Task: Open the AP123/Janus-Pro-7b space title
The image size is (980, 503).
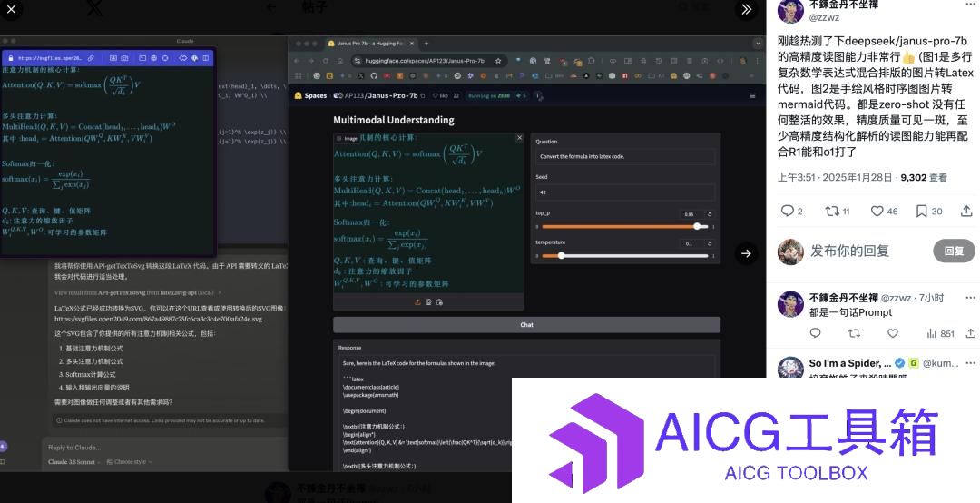Action: click(x=380, y=95)
